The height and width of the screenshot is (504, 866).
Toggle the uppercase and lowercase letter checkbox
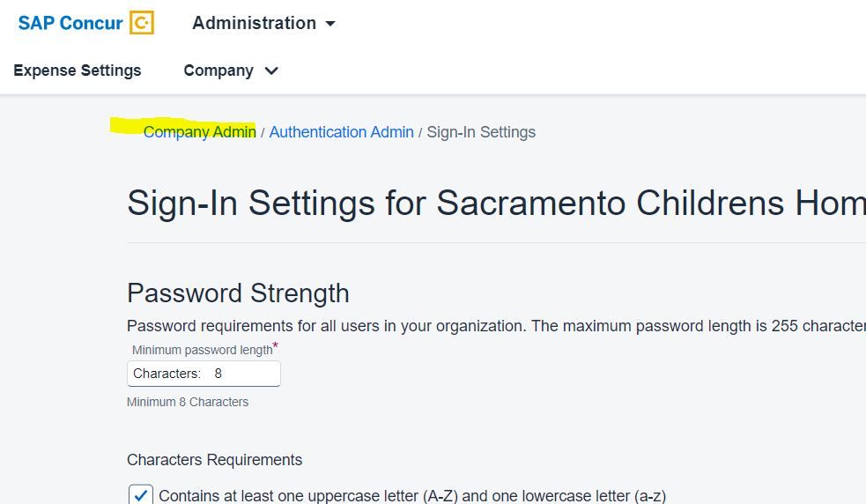click(141, 495)
